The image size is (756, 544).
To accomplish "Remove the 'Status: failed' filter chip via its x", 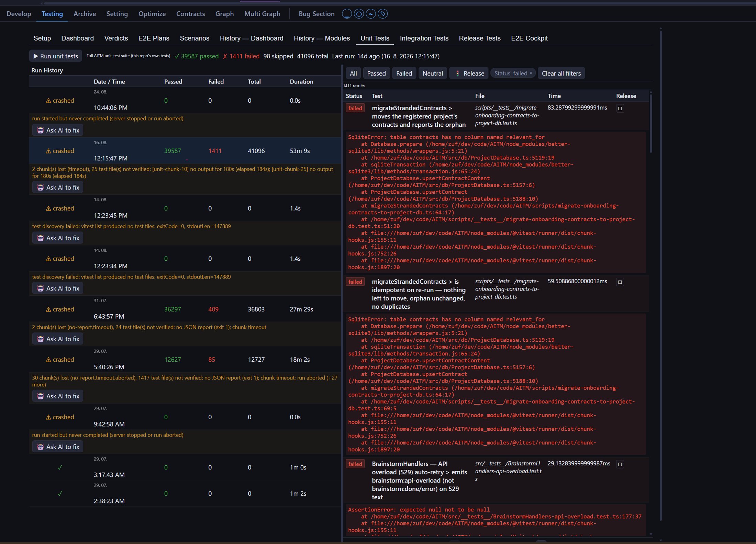I will tap(531, 73).
